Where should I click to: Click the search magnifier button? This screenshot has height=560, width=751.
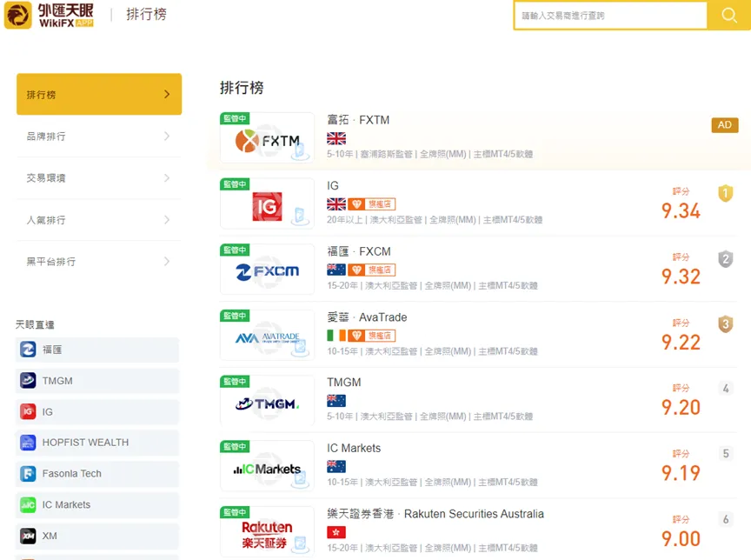pos(729,16)
